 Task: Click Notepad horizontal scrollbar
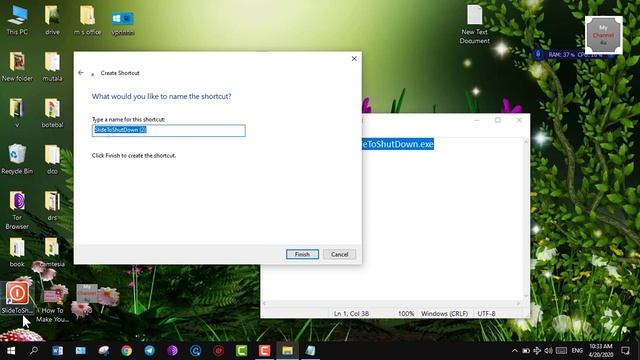pyautogui.click(x=391, y=303)
